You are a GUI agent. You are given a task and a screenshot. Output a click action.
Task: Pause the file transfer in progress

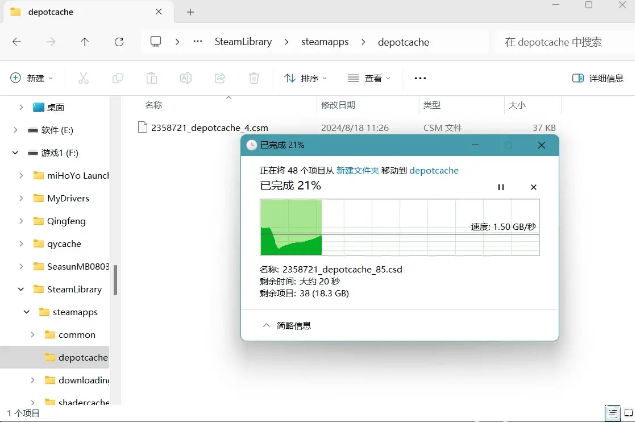click(x=501, y=187)
